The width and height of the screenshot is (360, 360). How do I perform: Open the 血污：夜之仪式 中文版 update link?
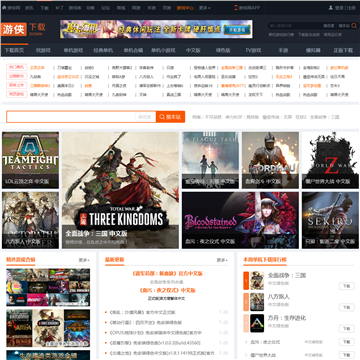click(x=167, y=290)
